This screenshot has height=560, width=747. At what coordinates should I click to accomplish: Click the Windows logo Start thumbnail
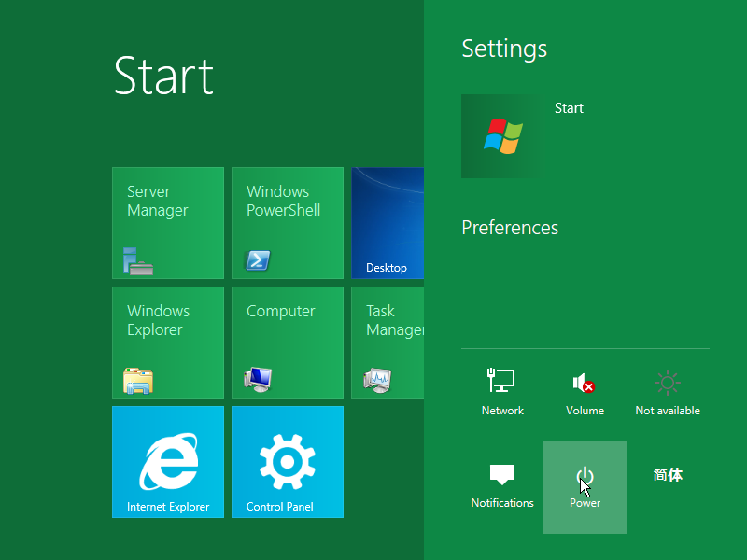click(x=502, y=136)
